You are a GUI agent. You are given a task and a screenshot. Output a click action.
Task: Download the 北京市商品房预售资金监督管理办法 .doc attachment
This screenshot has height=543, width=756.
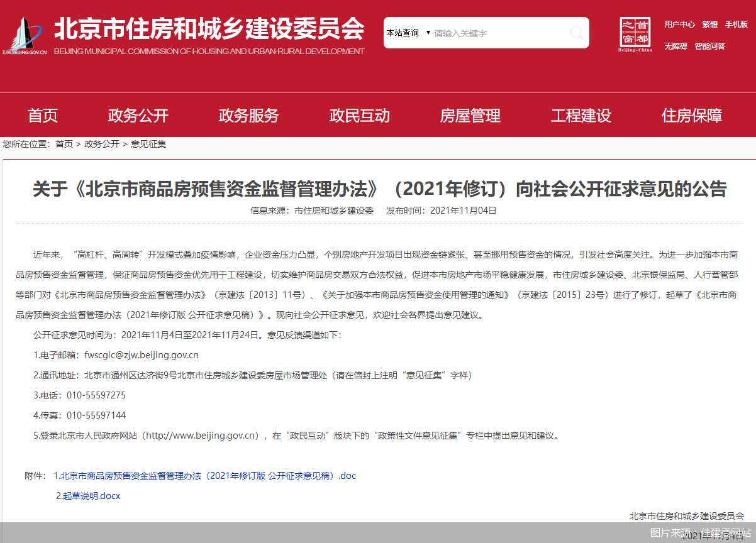(x=208, y=476)
